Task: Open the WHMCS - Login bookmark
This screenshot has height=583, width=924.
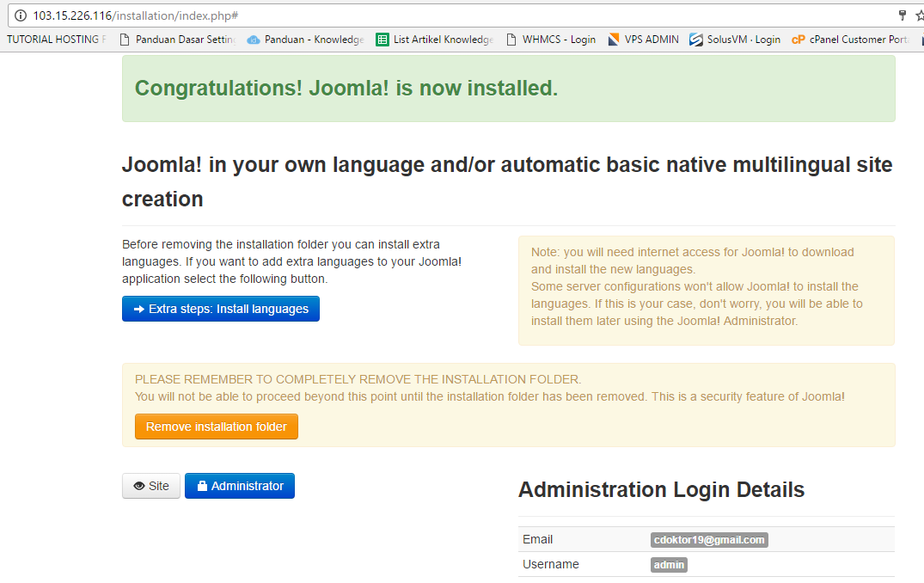Action: (x=550, y=40)
